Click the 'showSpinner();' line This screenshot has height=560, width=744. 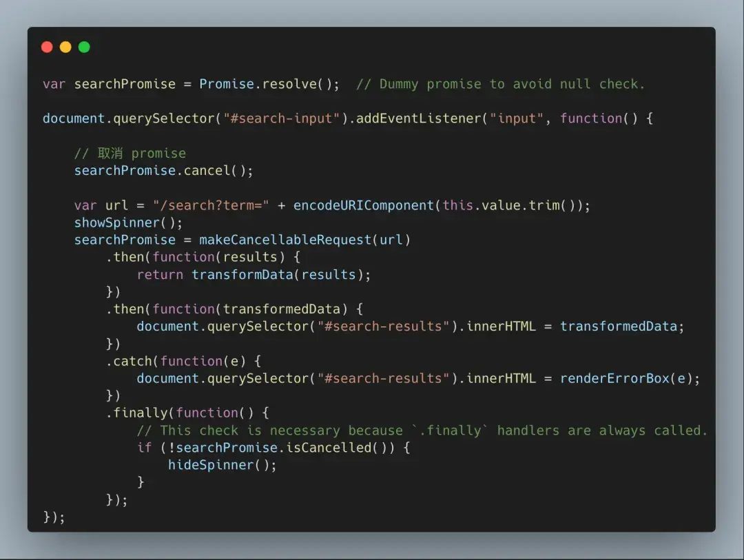click(x=128, y=222)
